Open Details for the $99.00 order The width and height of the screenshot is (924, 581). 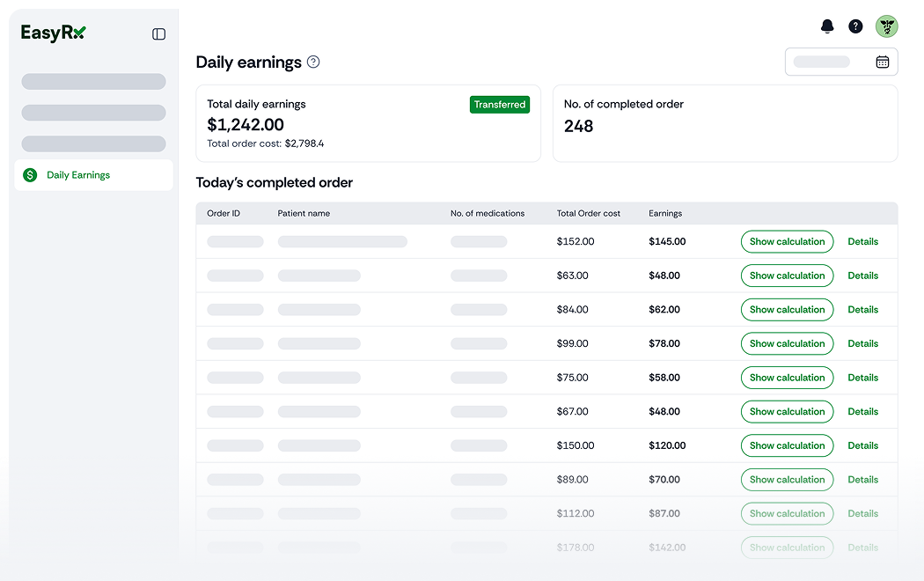862,343
